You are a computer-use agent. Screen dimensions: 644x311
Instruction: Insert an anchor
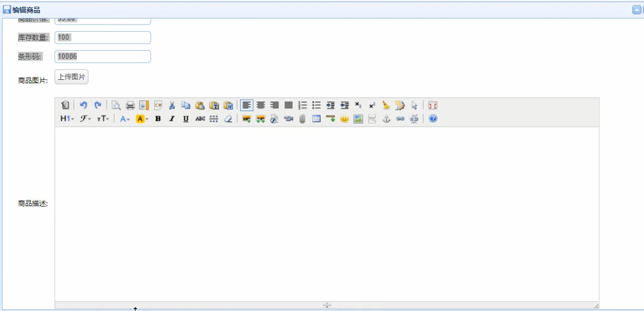click(386, 119)
